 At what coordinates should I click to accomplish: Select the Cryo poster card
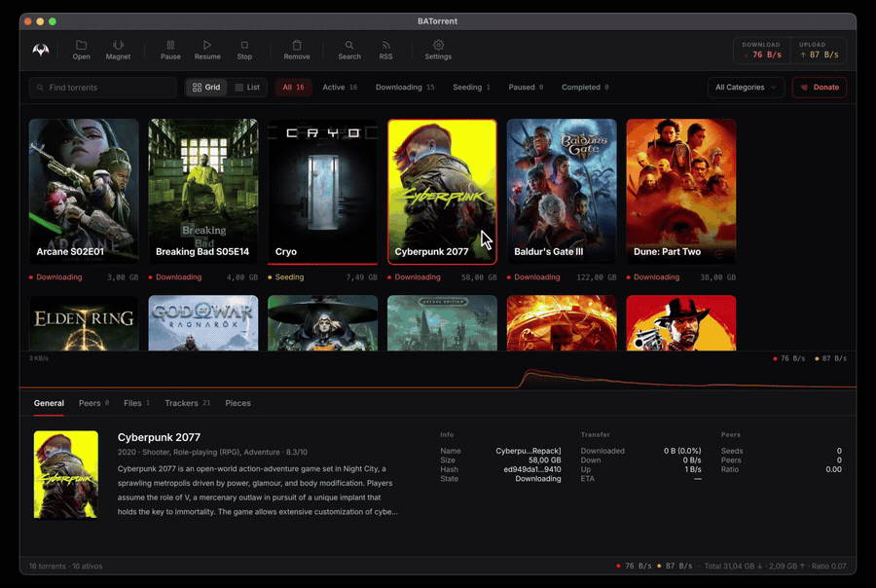pyautogui.click(x=323, y=191)
